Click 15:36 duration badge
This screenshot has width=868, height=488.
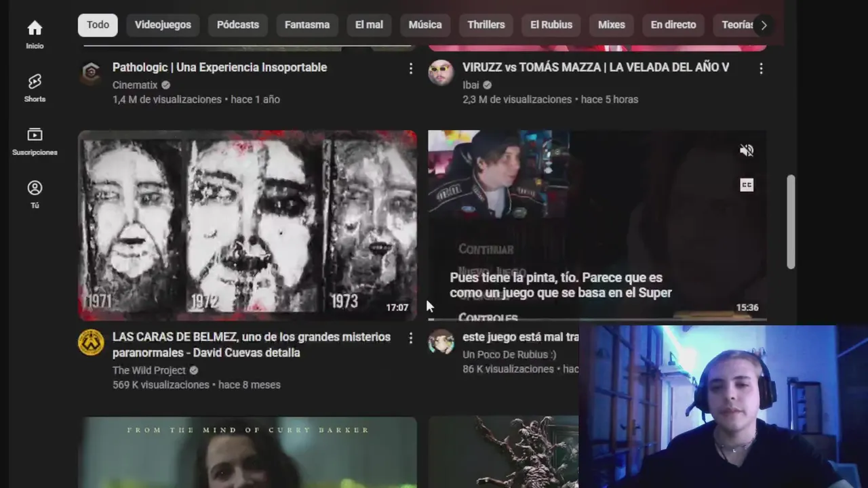747,308
